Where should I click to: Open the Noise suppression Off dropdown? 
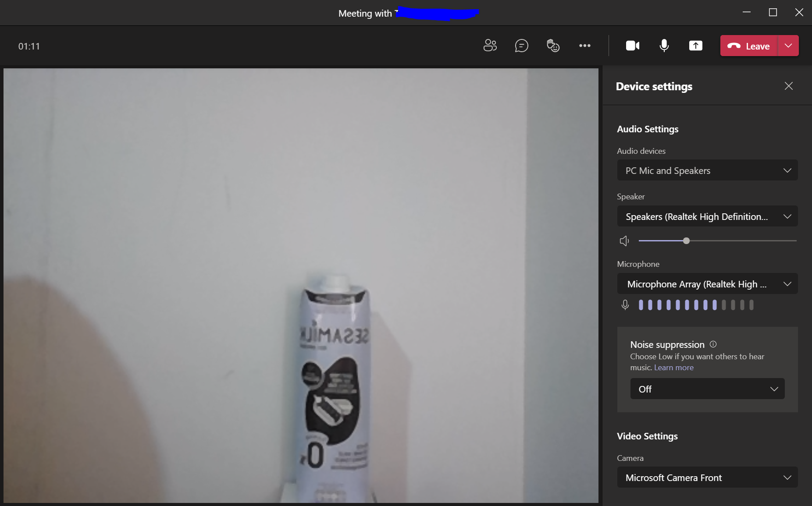707,389
